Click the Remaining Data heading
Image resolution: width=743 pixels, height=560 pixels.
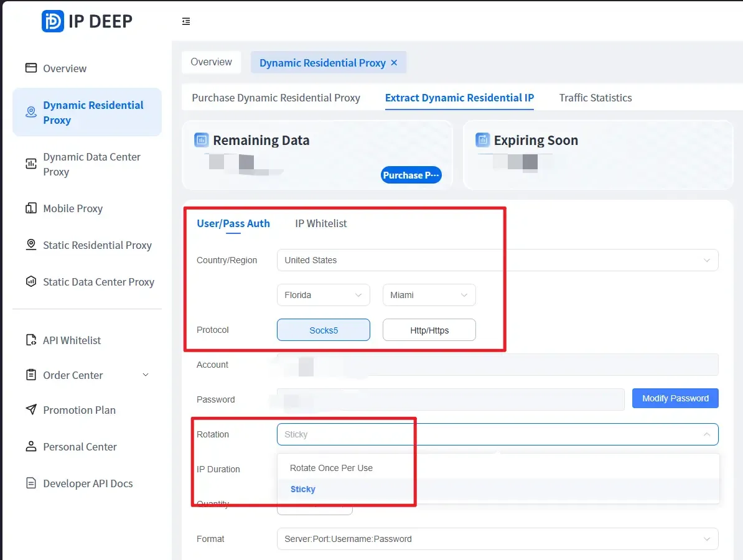[x=261, y=140]
